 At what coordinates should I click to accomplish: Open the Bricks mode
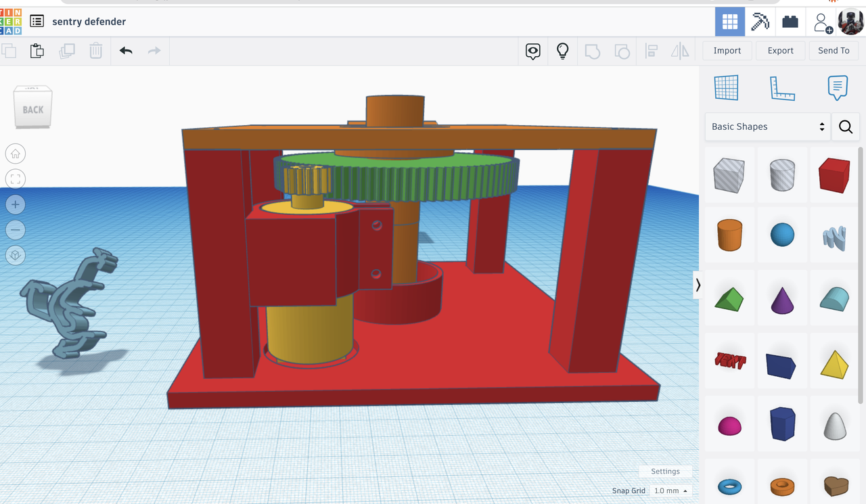tap(790, 22)
